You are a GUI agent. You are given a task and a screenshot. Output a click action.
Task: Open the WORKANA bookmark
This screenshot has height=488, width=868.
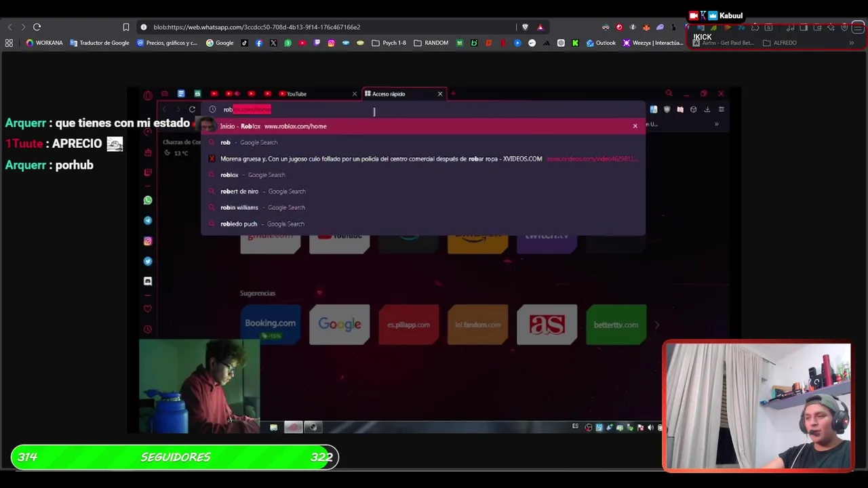[44, 43]
